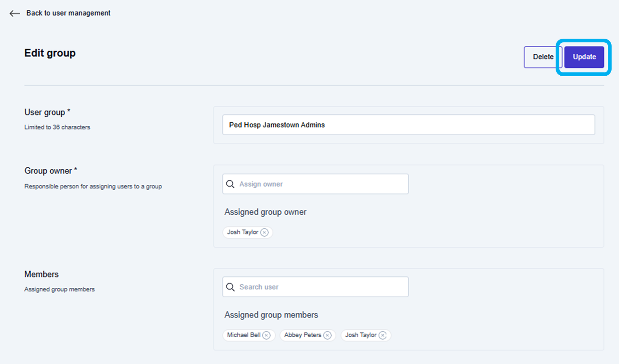Viewport: 619px width, 364px height.
Task: Remove Michael Bell from group members
Action: 267,335
